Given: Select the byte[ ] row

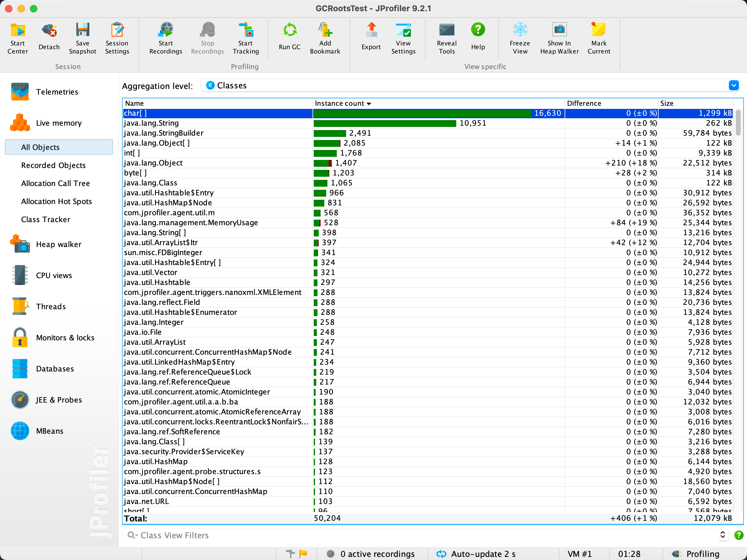Looking at the screenshot, I should coord(428,173).
